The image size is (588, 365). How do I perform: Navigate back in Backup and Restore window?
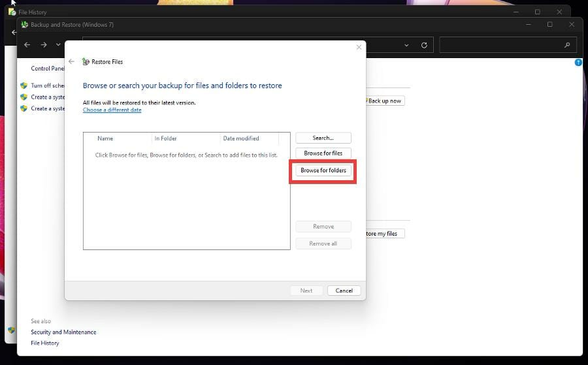[x=27, y=45]
